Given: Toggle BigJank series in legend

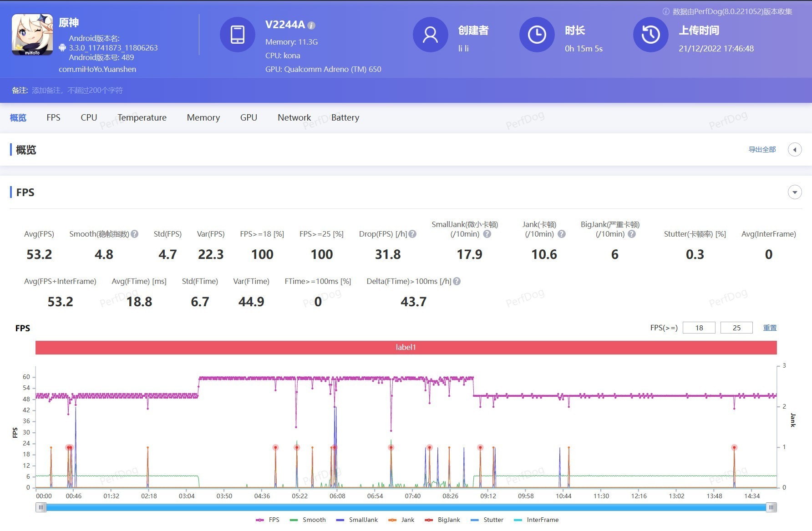Looking at the screenshot, I should [443, 520].
